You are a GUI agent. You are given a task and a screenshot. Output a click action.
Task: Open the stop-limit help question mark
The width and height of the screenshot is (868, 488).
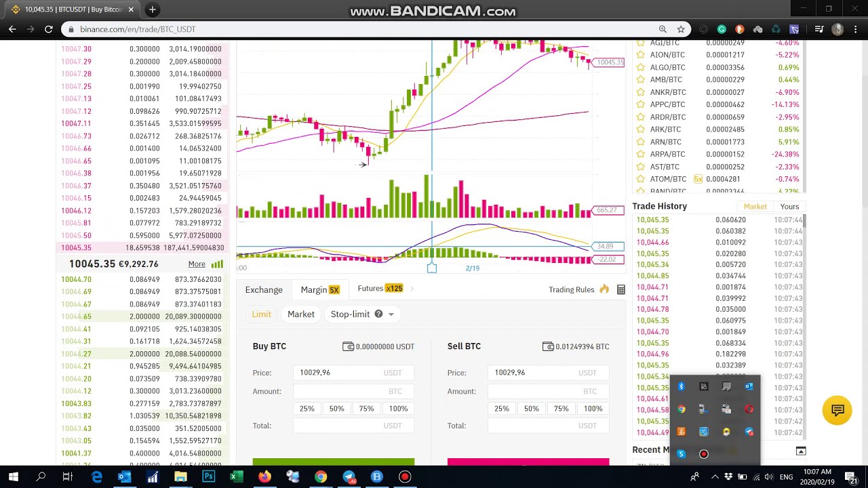pos(378,314)
